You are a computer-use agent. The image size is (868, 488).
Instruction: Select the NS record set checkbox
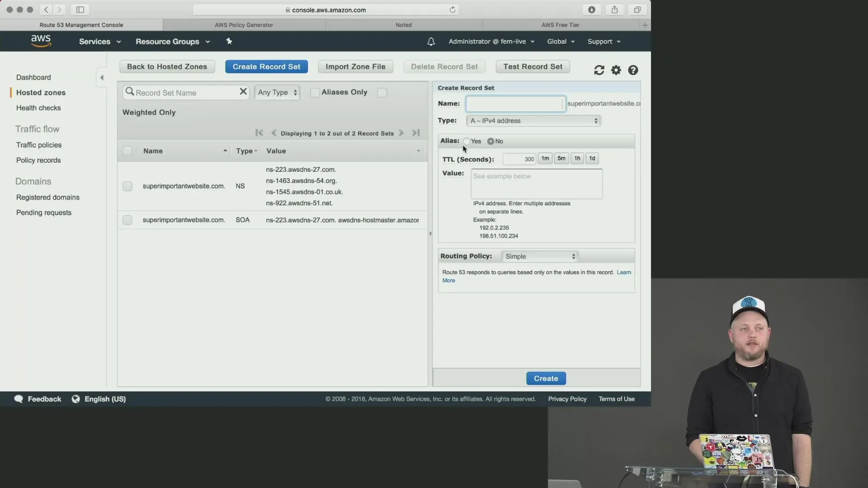pos(127,186)
